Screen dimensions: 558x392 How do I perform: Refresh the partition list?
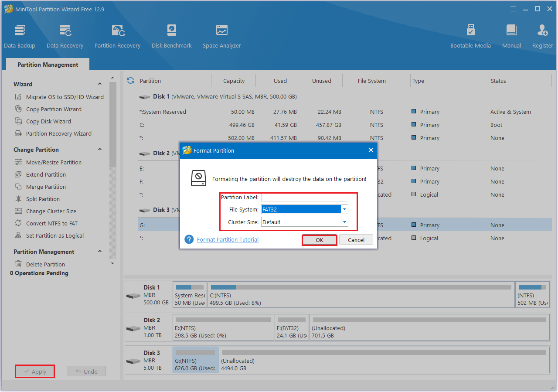130,80
